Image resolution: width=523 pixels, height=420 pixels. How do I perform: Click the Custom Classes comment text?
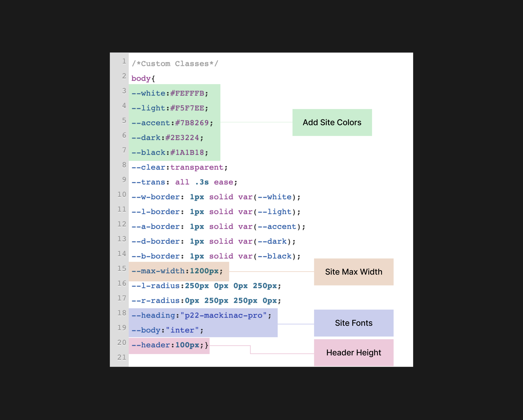(175, 64)
